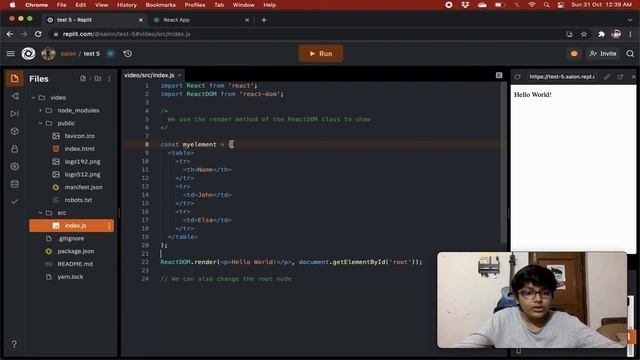Viewport: 640px width, 360px height.
Task: Open the Profiles menu
Action: pos(195,5)
